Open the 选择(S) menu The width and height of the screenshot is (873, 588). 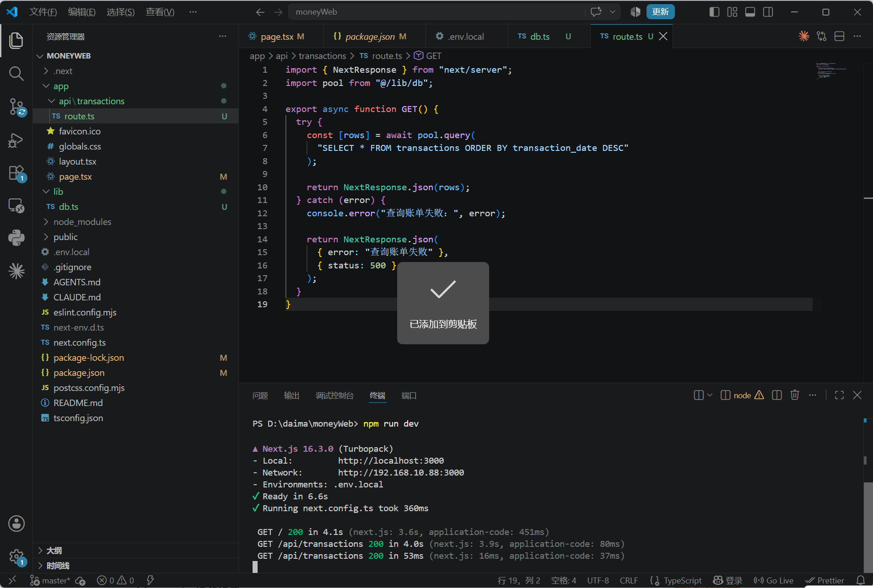point(120,12)
